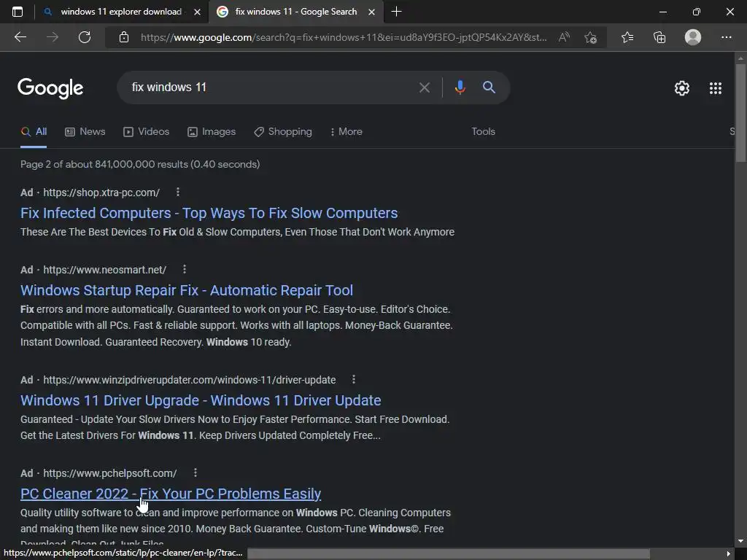The width and height of the screenshot is (747, 560).
Task: Open the Collections icon
Action: [659, 37]
